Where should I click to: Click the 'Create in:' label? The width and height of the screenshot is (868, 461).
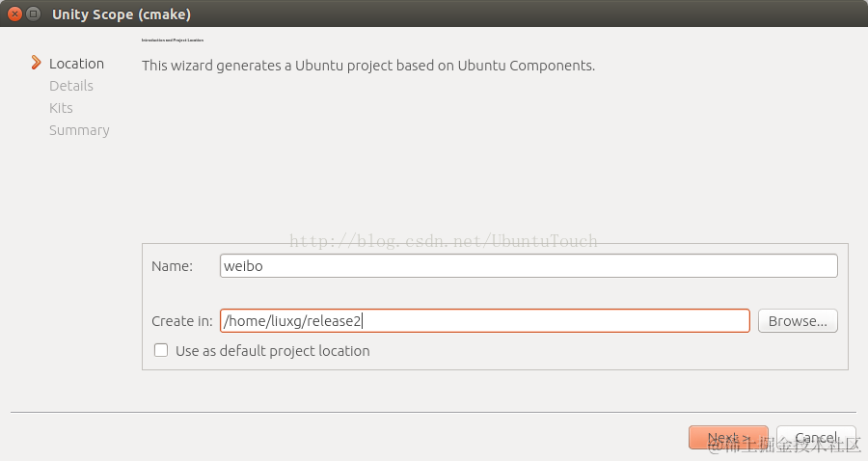pyautogui.click(x=181, y=321)
